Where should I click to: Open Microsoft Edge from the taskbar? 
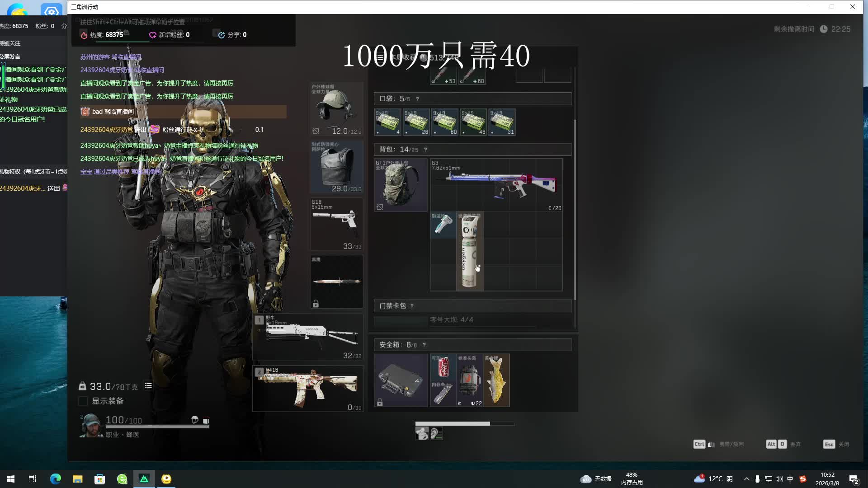(x=56, y=479)
